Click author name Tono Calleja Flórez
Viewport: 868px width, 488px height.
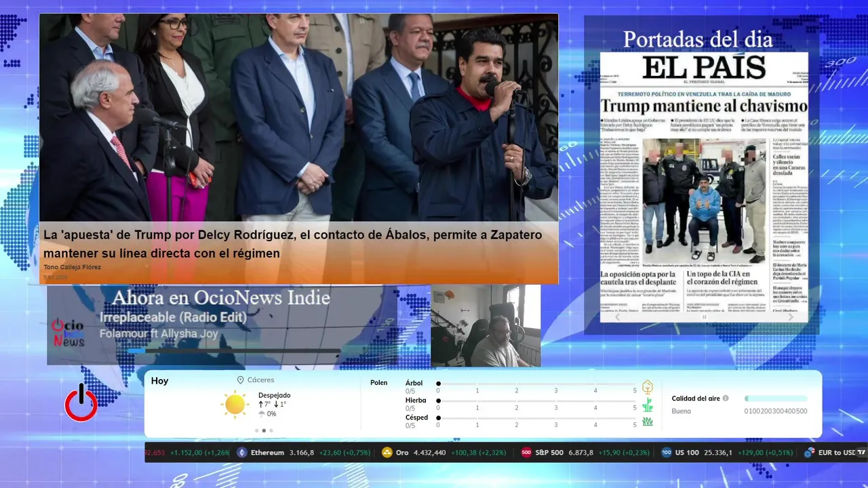tap(73, 267)
